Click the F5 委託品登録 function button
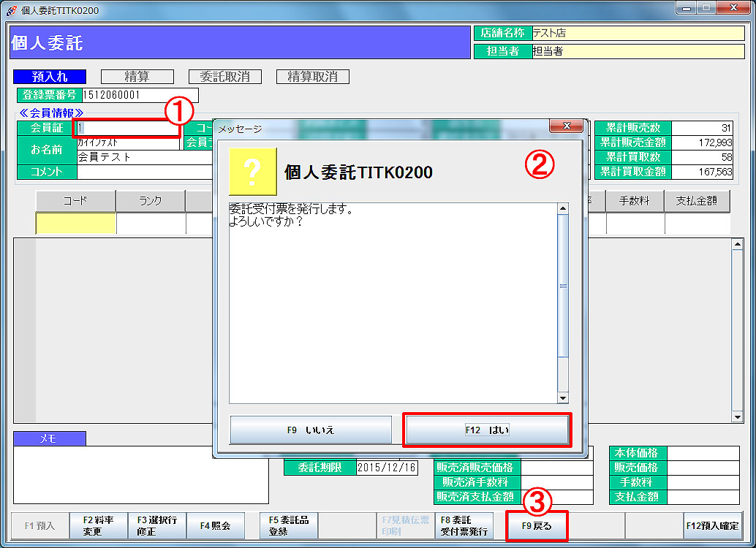The height and width of the screenshot is (548, 756). coord(289,525)
